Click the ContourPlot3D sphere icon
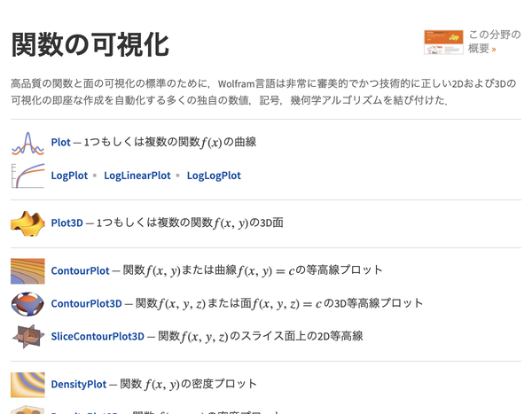Screen dimensions: 532x414 (x=27, y=304)
